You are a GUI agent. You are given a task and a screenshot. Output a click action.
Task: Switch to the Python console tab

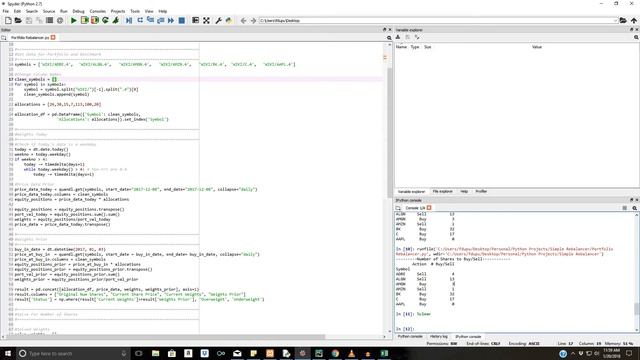(410, 337)
